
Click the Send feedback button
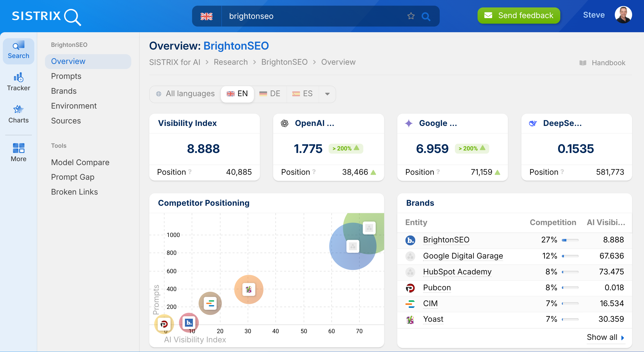click(x=518, y=16)
